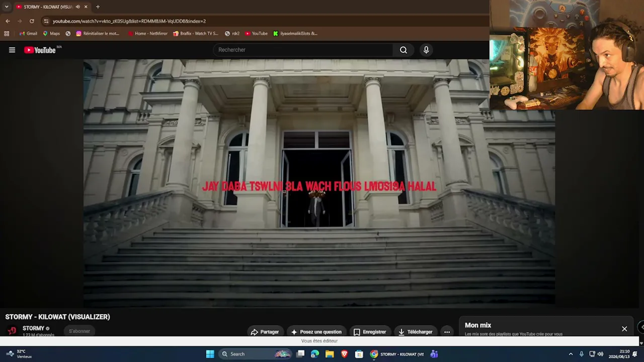
Task: Switch to Chrome STORMY - KILOWAT taskbar item
Action: tap(397, 354)
